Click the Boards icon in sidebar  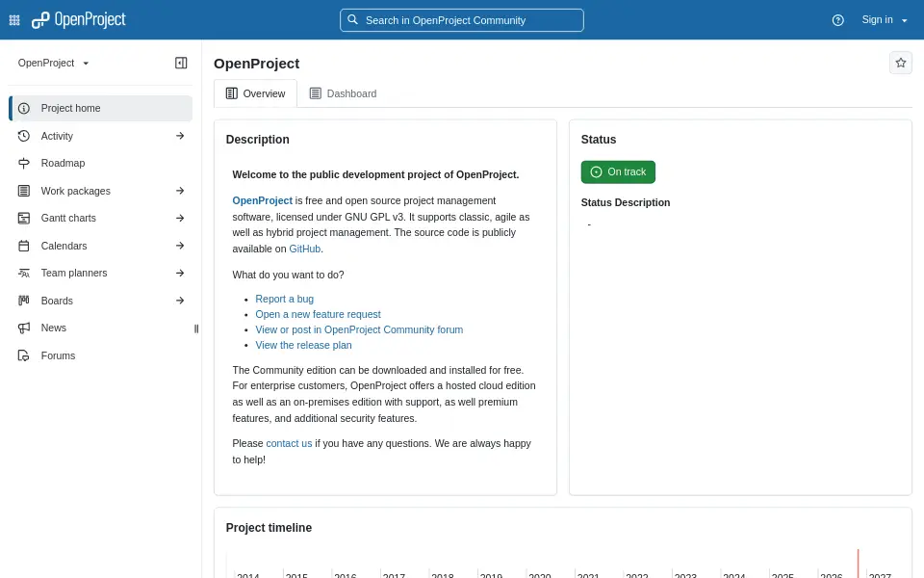[x=23, y=301]
